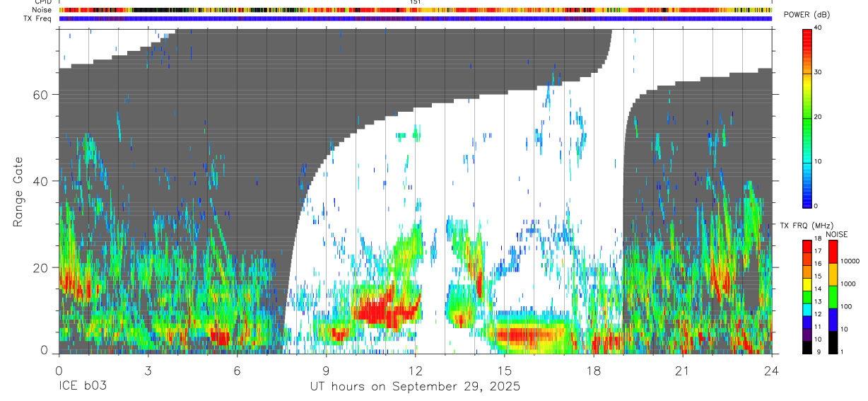Click the CPID row label

[42, 2]
